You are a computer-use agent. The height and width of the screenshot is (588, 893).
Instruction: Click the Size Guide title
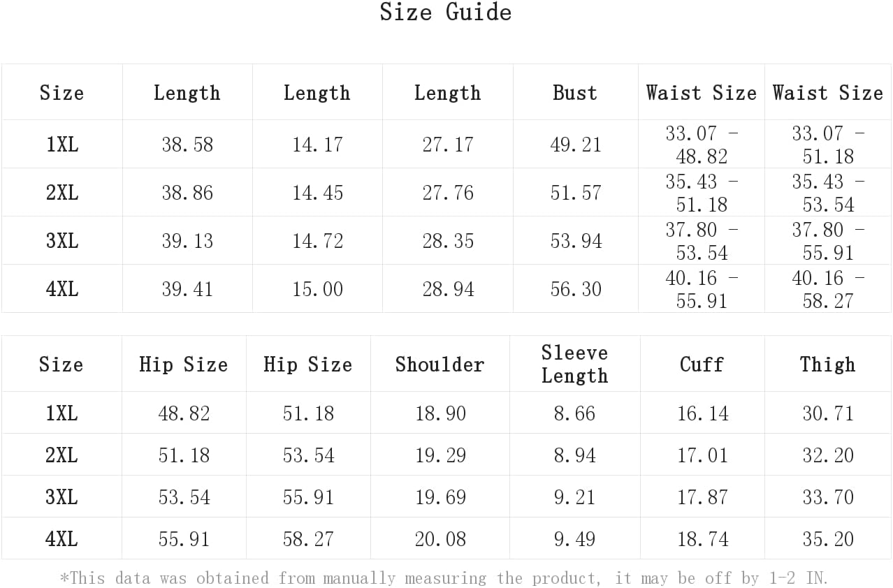pos(446,13)
